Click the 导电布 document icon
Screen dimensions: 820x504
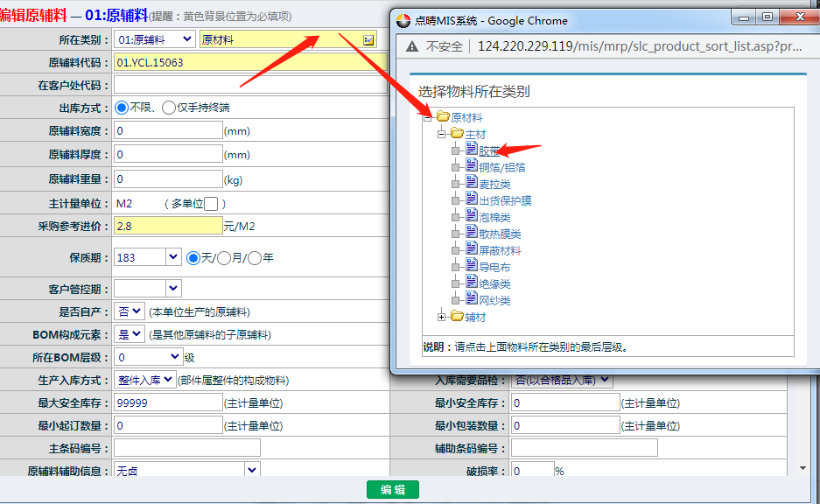coord(472,267)
